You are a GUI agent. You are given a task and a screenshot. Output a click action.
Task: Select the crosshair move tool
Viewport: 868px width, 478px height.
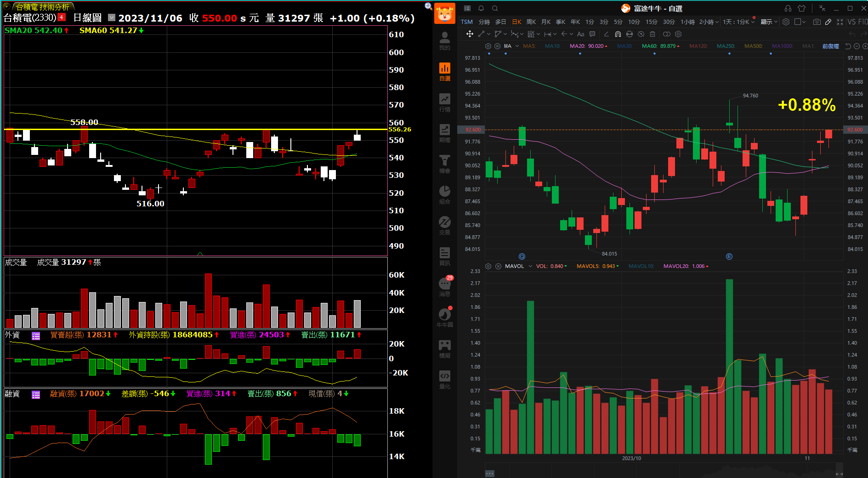pyautogui.click(x=470, y=34)
